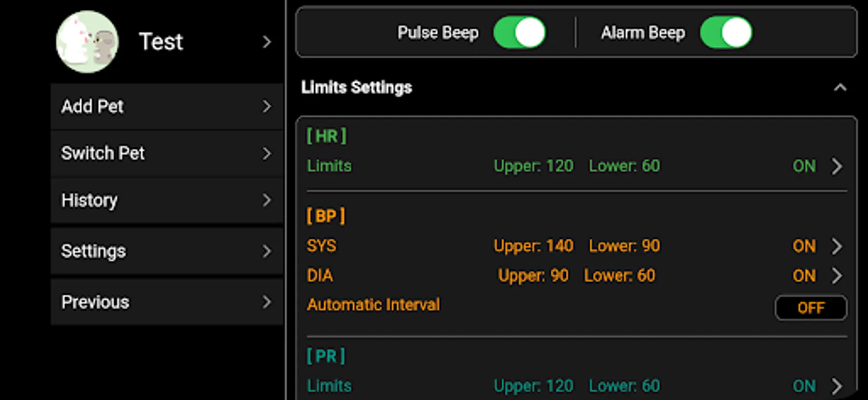Click the Add Pet chevron arrow
The image size is (868, 400).
[x=267, y=107]
